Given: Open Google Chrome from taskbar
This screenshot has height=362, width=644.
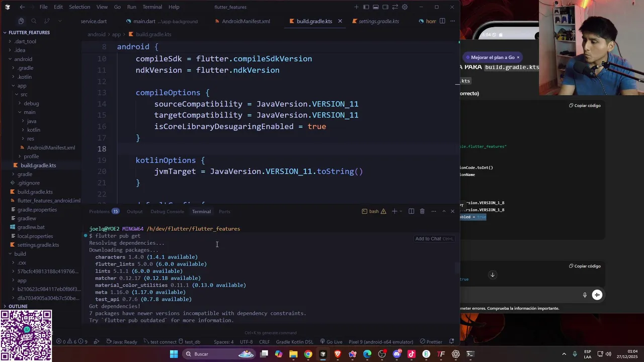Looking at the screenshot, I should tap(308, 354).
